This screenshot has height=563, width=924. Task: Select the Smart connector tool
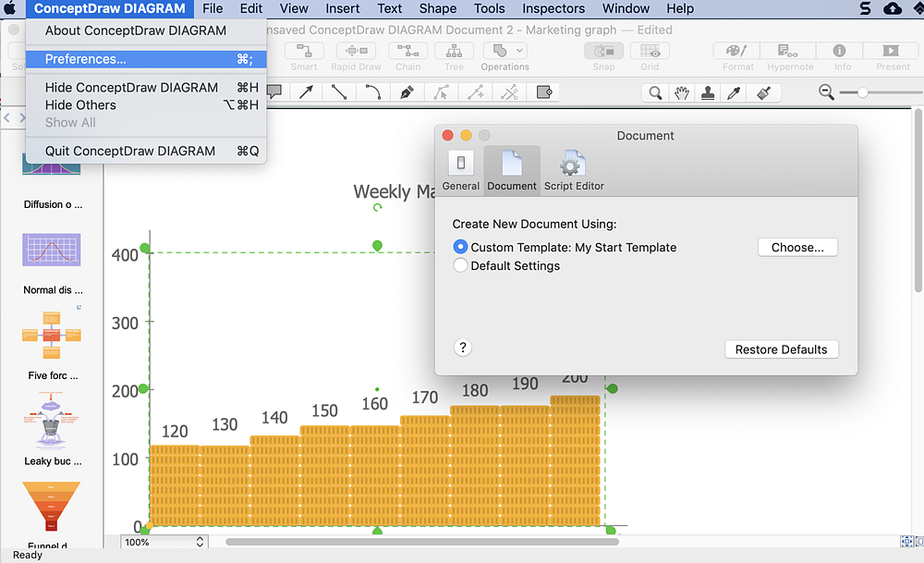[x=304, y=55]
